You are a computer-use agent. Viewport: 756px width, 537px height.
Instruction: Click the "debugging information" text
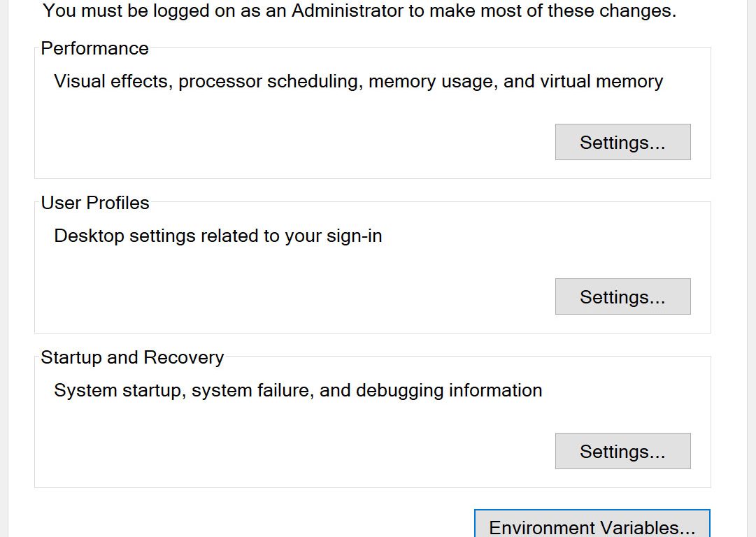click(449, 390)
